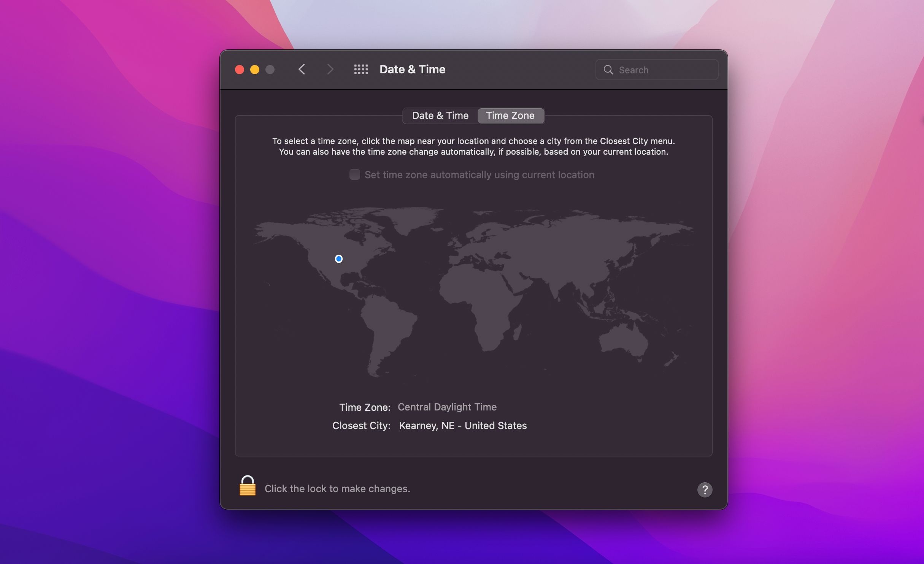Select Kearney, NE - United States city

click(462, 425)
